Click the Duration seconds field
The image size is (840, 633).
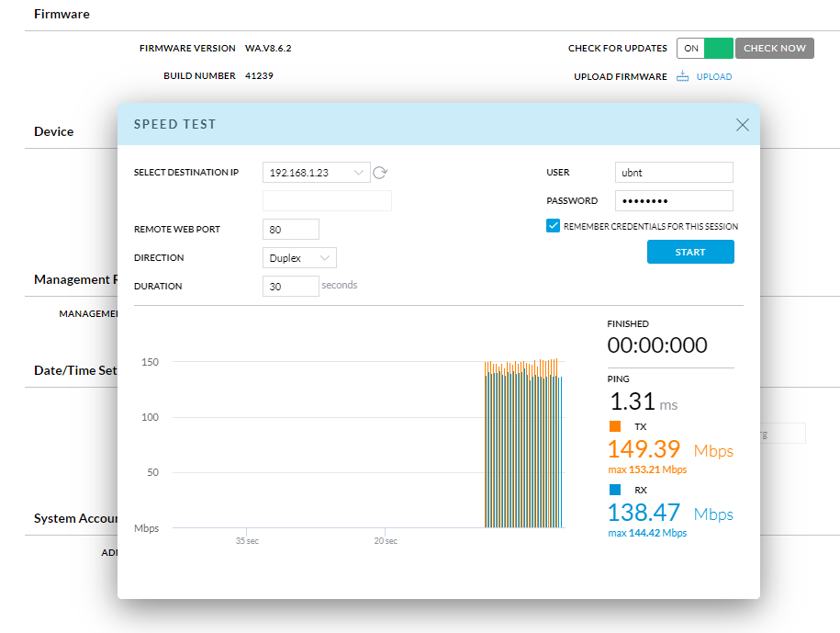pos(291,287)
